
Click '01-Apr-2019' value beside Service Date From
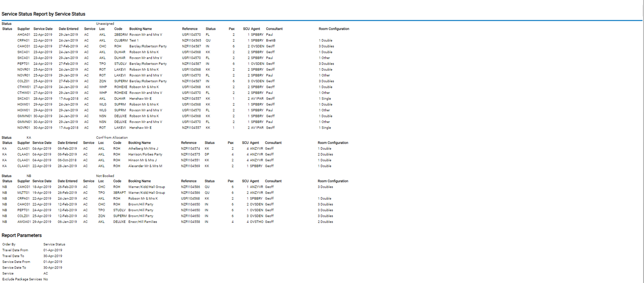53,262
